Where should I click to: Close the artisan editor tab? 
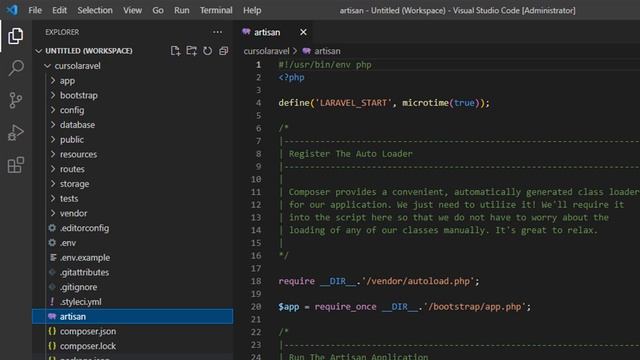(x=303, y=32)
